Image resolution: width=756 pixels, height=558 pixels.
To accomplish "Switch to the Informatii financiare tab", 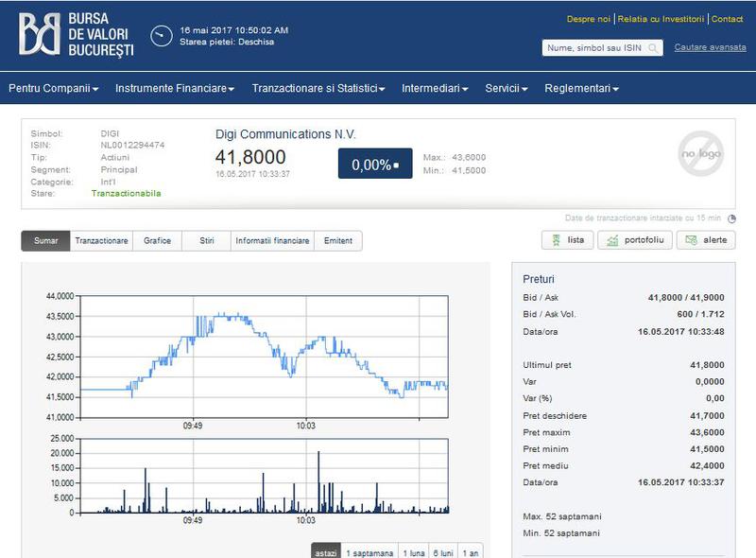I will 272,241.
